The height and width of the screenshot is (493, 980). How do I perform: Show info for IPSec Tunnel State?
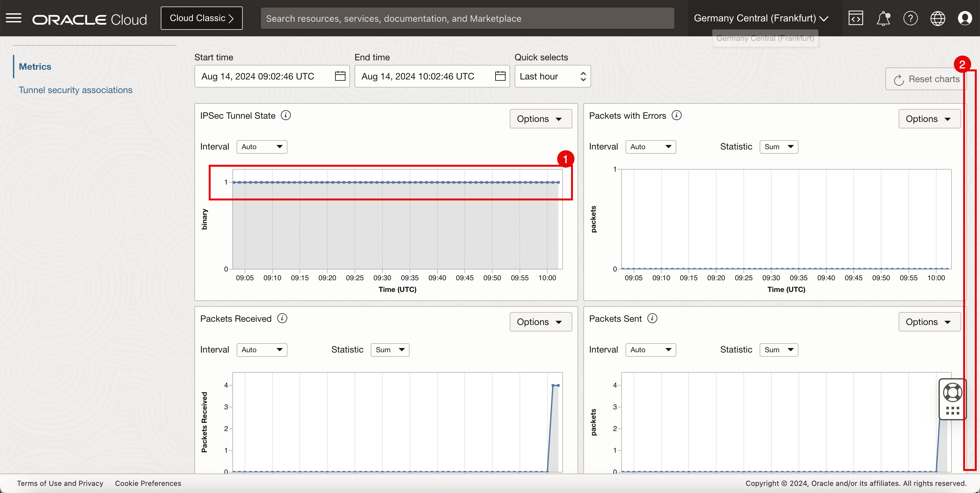pos(286,115)
